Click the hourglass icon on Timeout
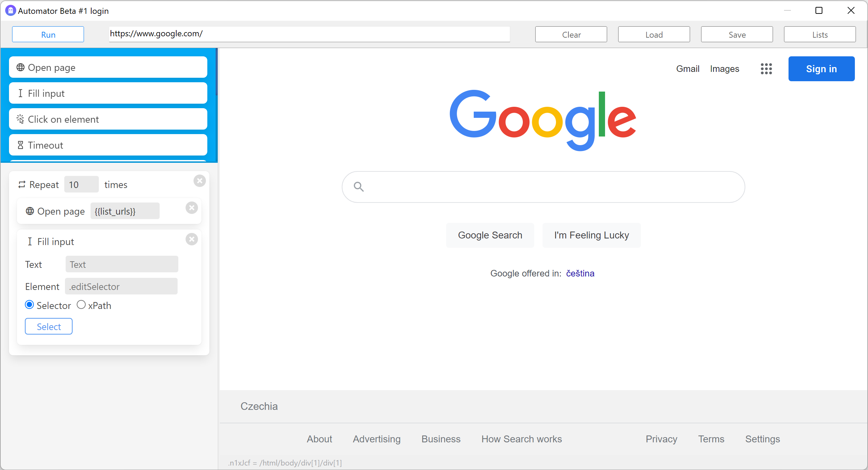 (20, 145)
